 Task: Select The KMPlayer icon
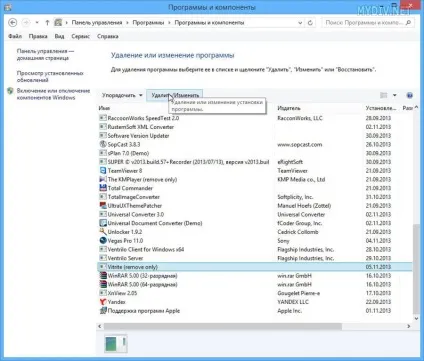(x=103, y=179)
